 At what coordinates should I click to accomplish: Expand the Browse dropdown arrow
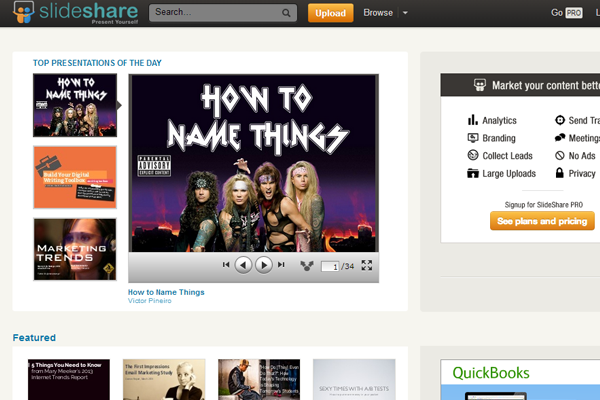[x=405, y=13]
